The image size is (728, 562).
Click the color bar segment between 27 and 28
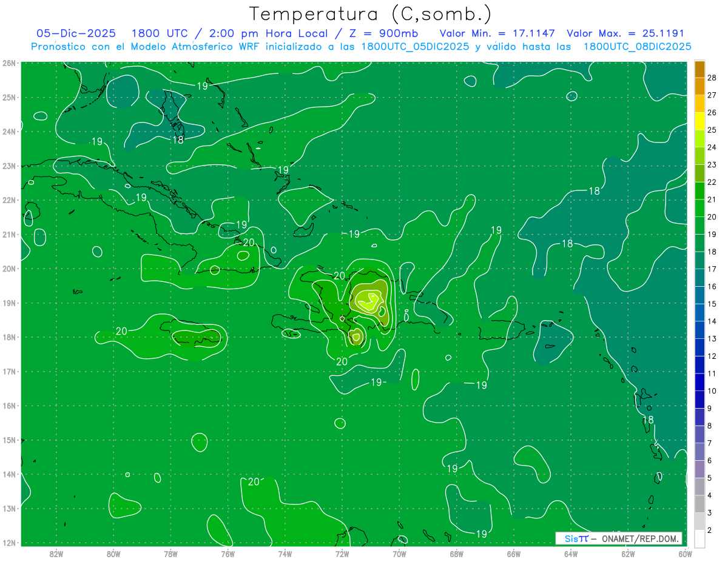point(699,86)
